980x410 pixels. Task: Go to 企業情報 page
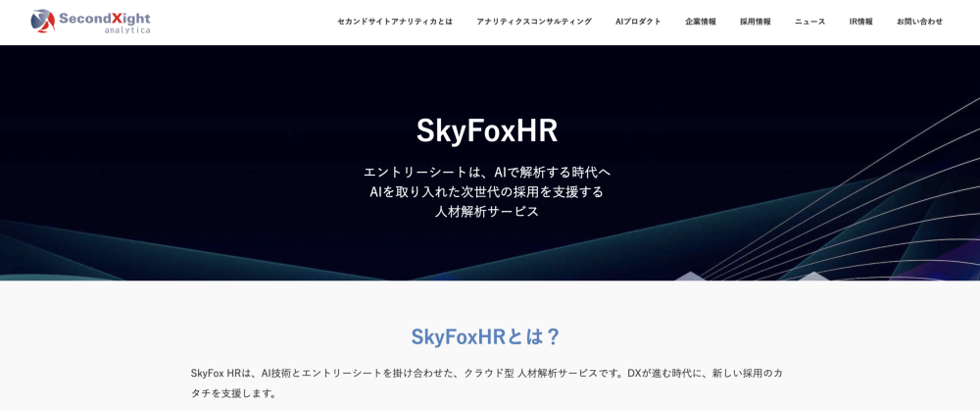tap(701, 22)
